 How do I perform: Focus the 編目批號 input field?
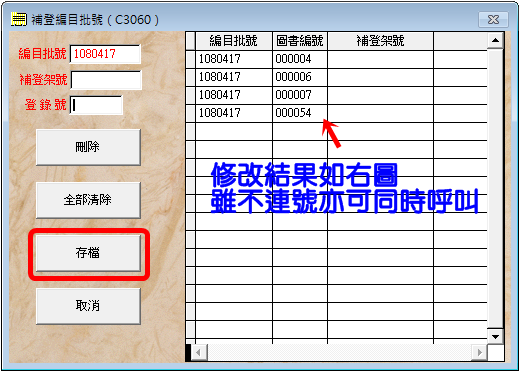[105, 54]
